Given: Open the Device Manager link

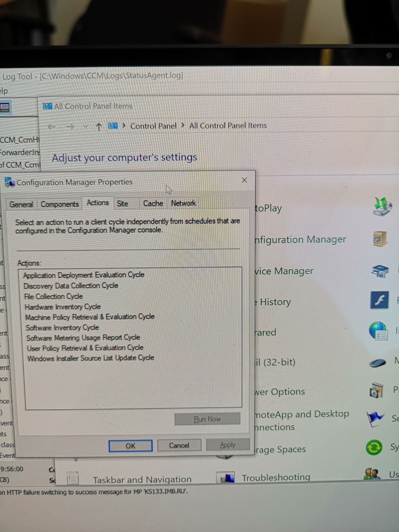Looking at the screenshot, I should (284, 271).
